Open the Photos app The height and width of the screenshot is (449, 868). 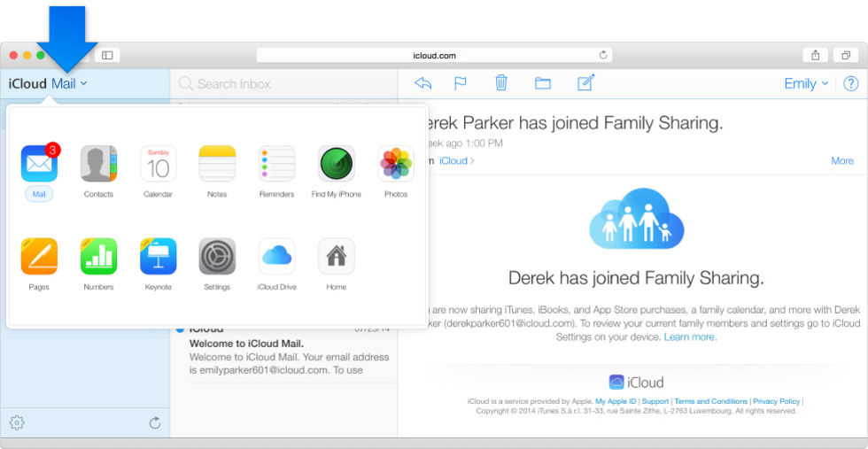pyautogui.click(x=396, y=165)
